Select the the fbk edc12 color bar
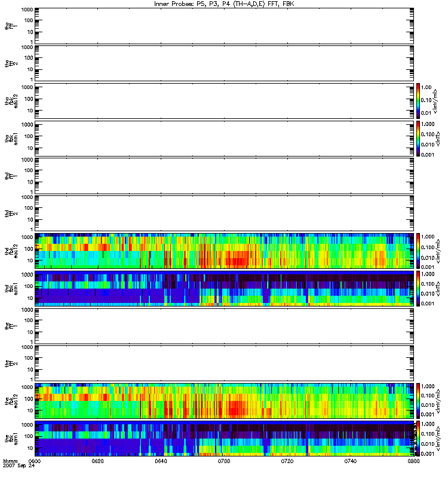The image size is (448, 478). click(x=418, y=401)
